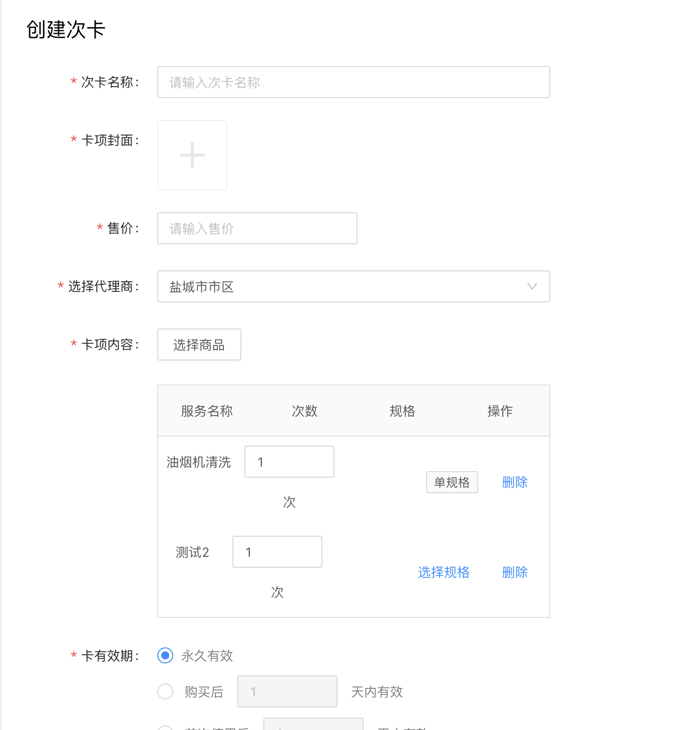The height and width of the screenshot is (730, 700).
Task: Click the 操作 column header
Action: (x=500, y=411)
